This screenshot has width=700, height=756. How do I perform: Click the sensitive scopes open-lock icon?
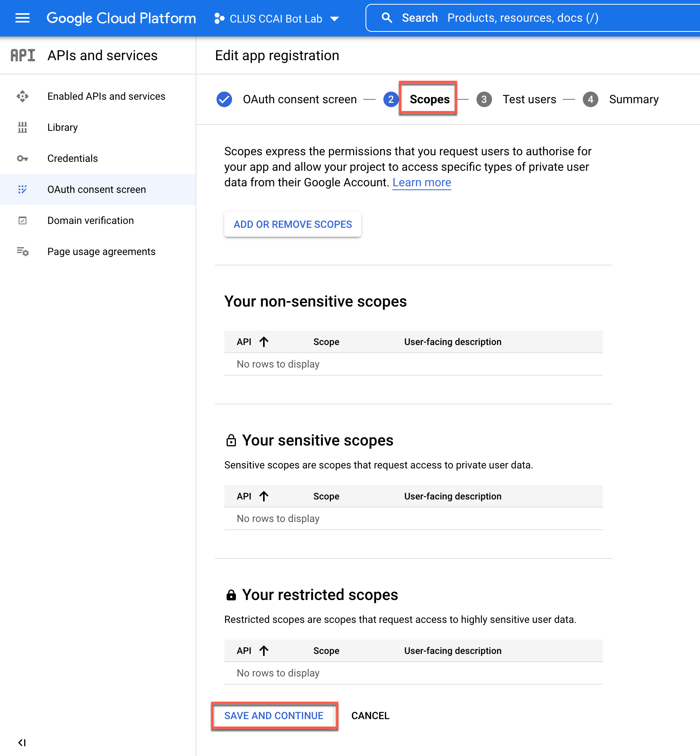click(231, 440)
